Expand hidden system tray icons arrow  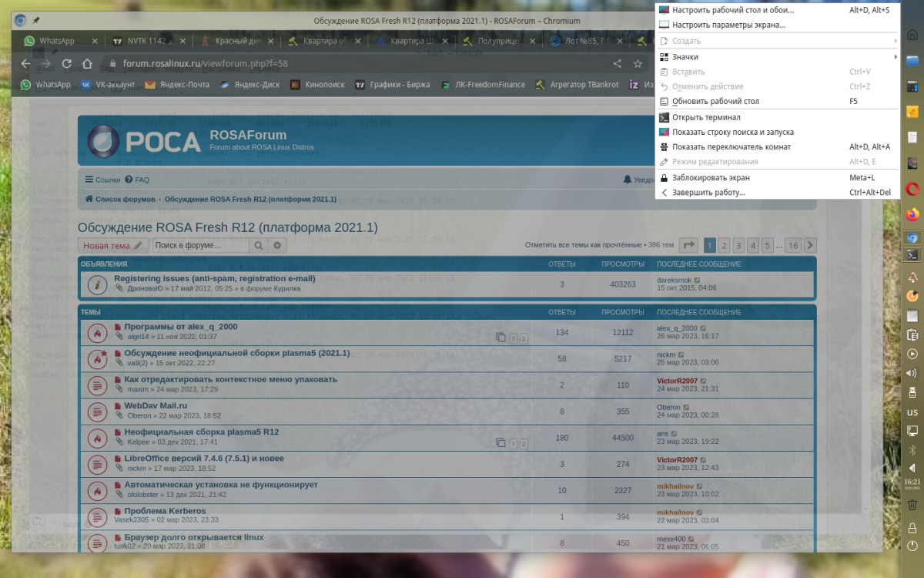pos(912,467)
